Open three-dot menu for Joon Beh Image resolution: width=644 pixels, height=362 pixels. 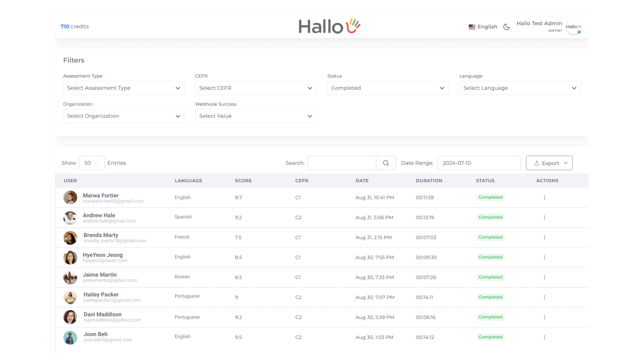coord(544,337)
